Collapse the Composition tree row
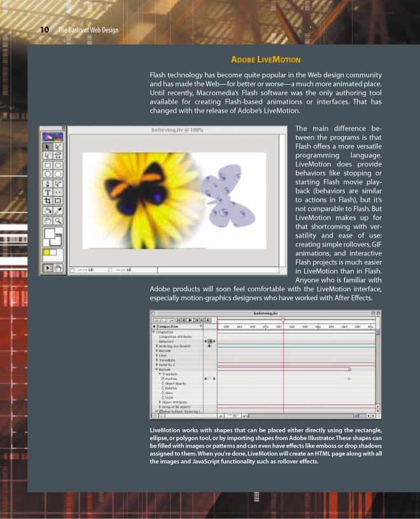This screenshot has height=519, width=420. tap(153, 332)
